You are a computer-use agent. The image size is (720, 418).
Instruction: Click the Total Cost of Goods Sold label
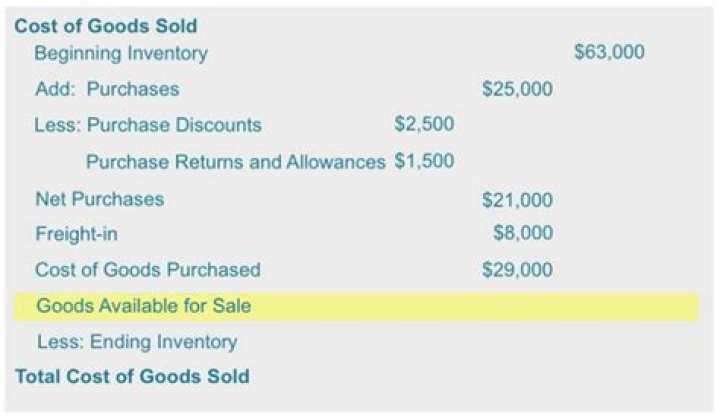coord(131,377)
